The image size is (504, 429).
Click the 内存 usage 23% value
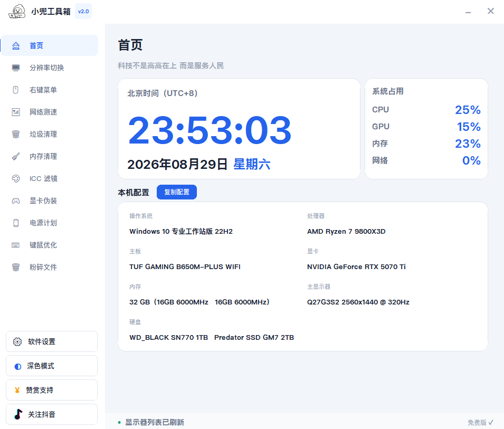coord(468,144)
